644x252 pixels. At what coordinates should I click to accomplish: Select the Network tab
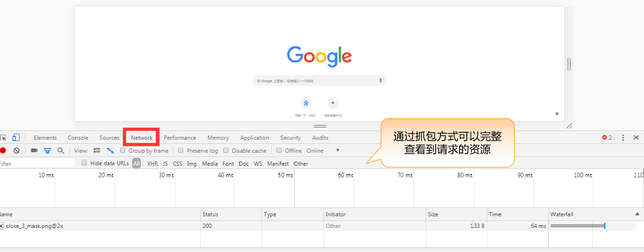coord(142,137)
